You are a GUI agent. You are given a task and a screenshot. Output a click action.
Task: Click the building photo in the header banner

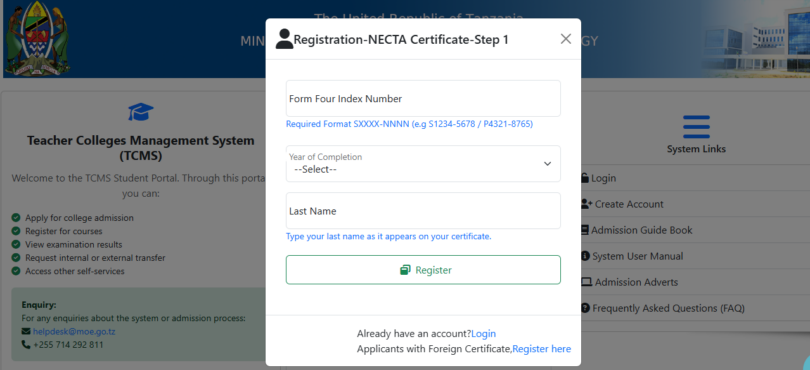click(x=756, y=39)
